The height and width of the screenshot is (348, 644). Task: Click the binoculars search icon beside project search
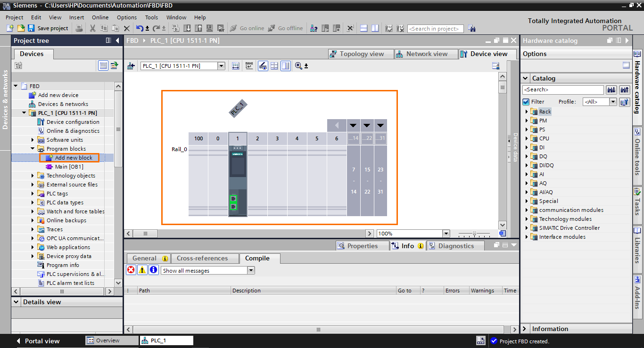(472, 28)
